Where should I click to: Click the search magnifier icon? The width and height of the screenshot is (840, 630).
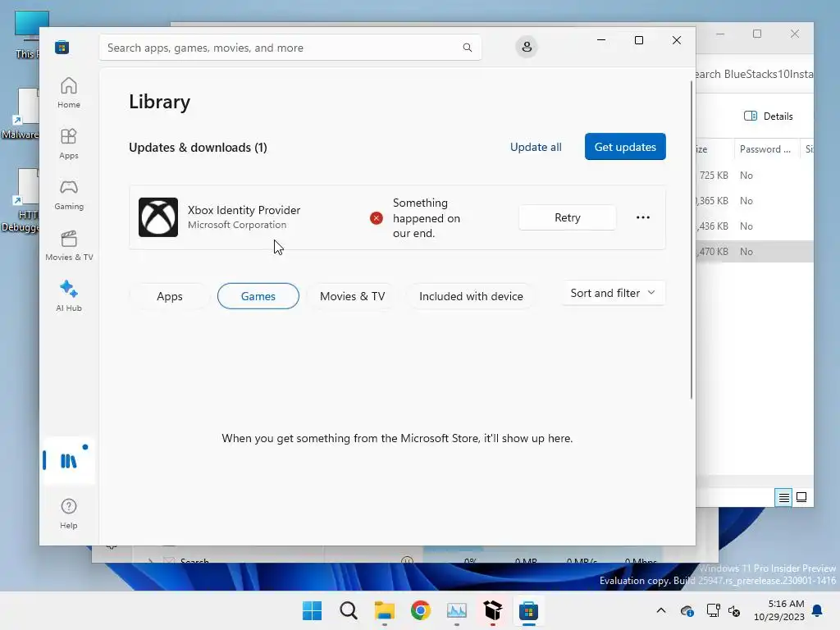click(x=467, y=48)
